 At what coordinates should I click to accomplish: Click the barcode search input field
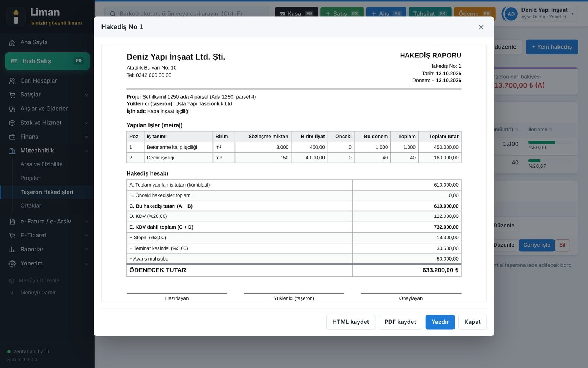click(x=187, y=14)
